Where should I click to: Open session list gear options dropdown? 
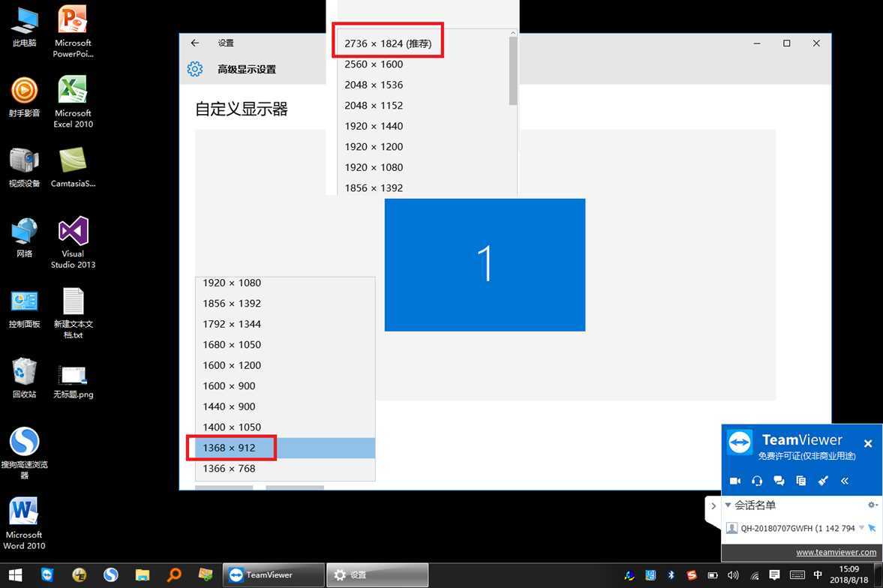pos(872,505)
